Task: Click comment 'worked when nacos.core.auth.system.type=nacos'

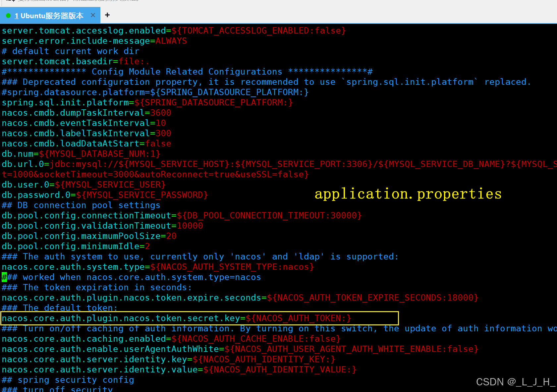Action: pos(132,277)
